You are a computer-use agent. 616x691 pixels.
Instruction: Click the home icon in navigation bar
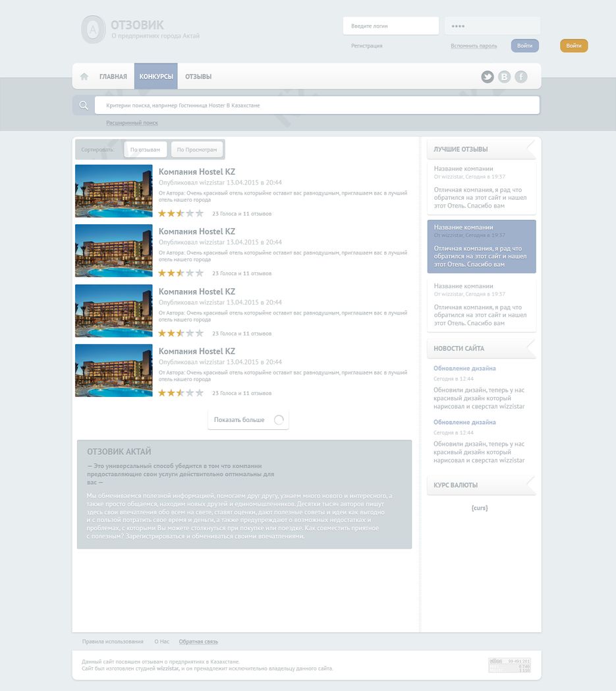(84, 76)
